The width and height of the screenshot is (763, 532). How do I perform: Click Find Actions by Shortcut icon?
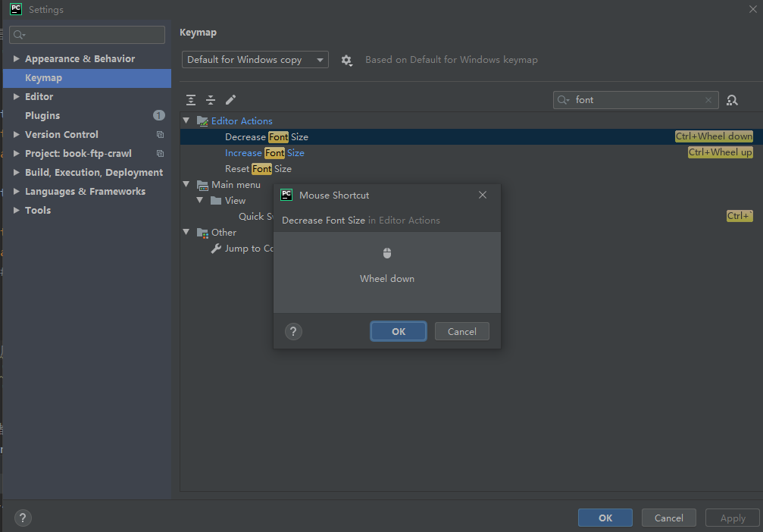[732, 100]
